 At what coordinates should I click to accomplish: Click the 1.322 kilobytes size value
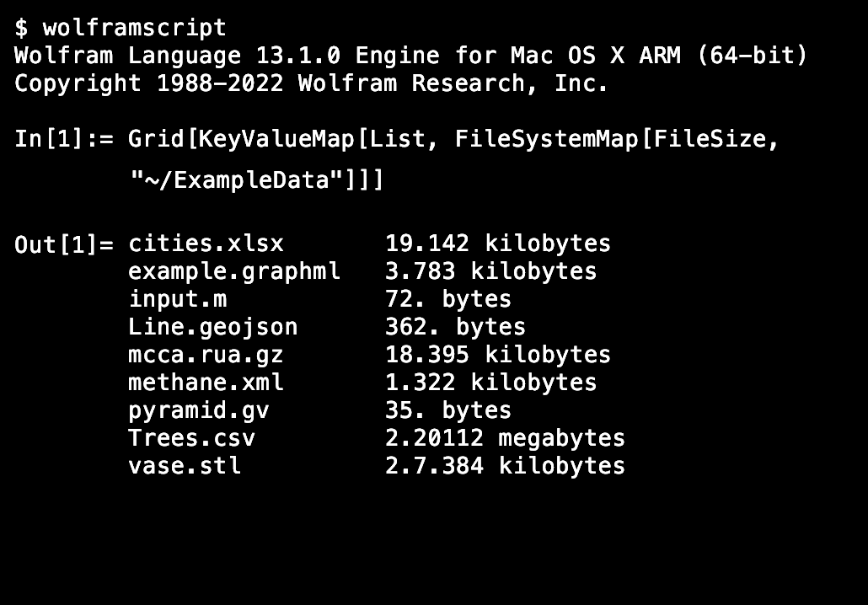pyautogui.click(x=490, y=383)
